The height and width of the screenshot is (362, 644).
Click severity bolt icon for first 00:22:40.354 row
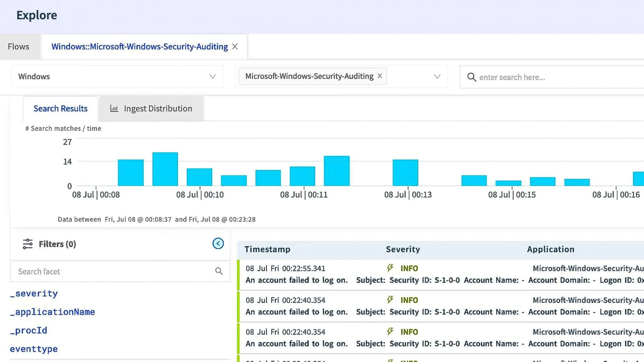(x=390, y=300)
